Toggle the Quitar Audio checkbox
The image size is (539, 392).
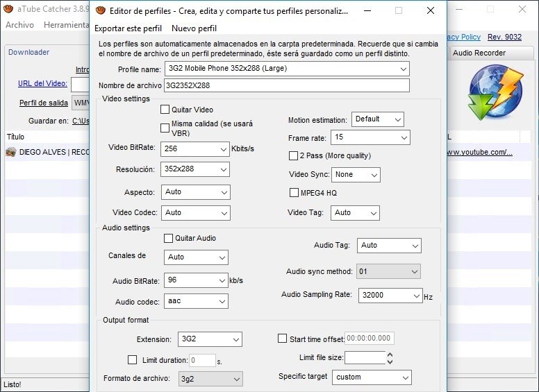(x=168, y=238)
